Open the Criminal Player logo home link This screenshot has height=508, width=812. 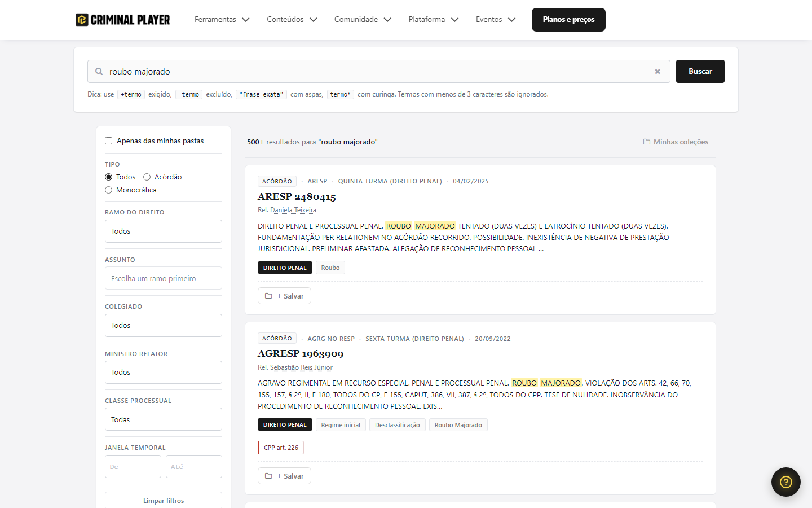coord(122,20)
